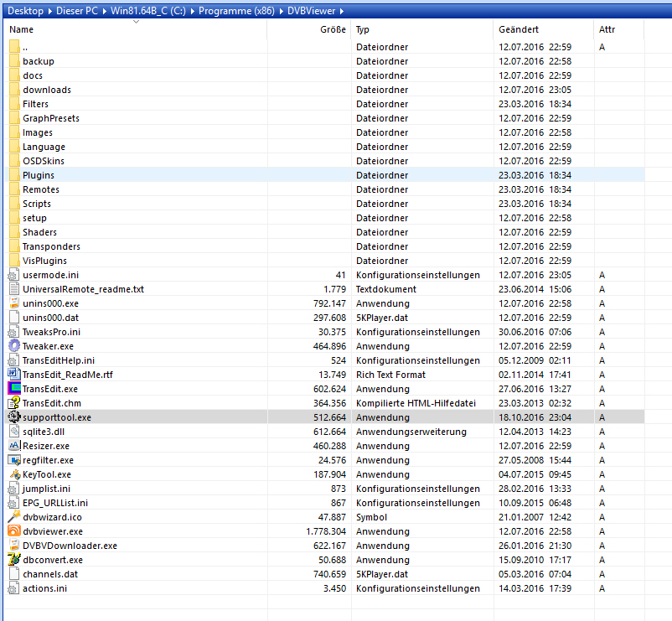Click the Tweaker.exe icon
Image resolution: width=672 pixels, height=621 pixels.
(x=13, y=346)
